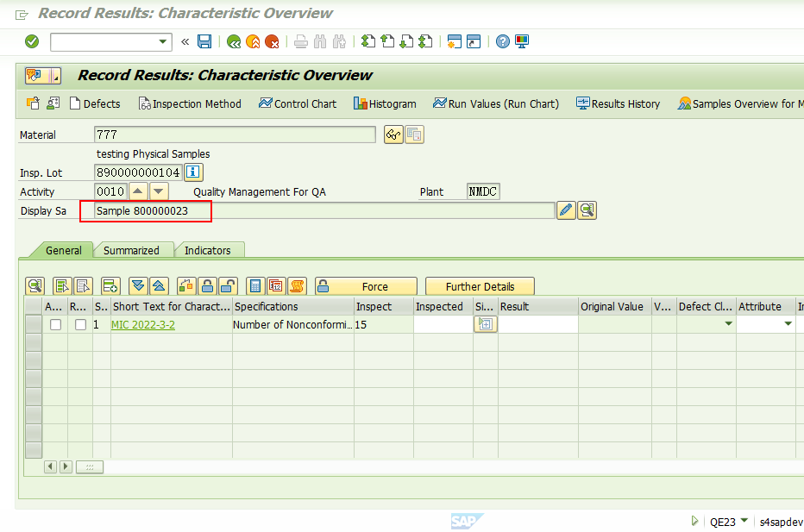This screenshot has height=532, width=804.
Task: Click the sample search icon right of pencil
Action: click(587, 210)
